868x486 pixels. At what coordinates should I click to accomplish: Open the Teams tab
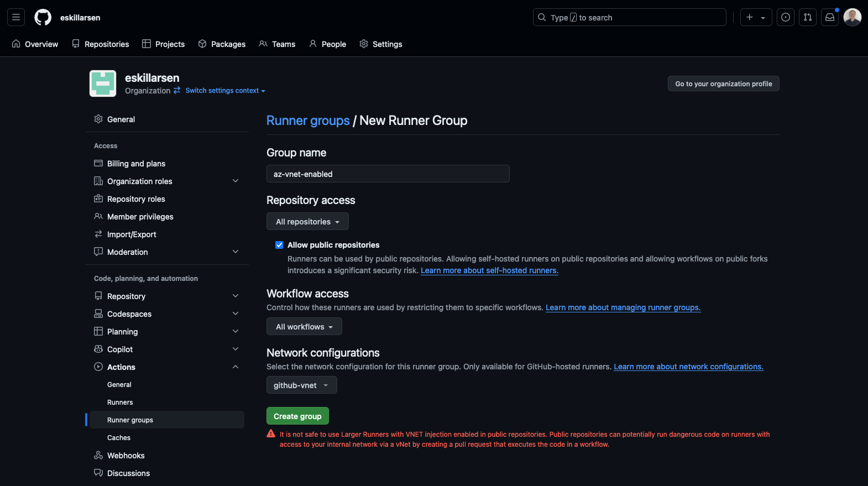point(277,44)
